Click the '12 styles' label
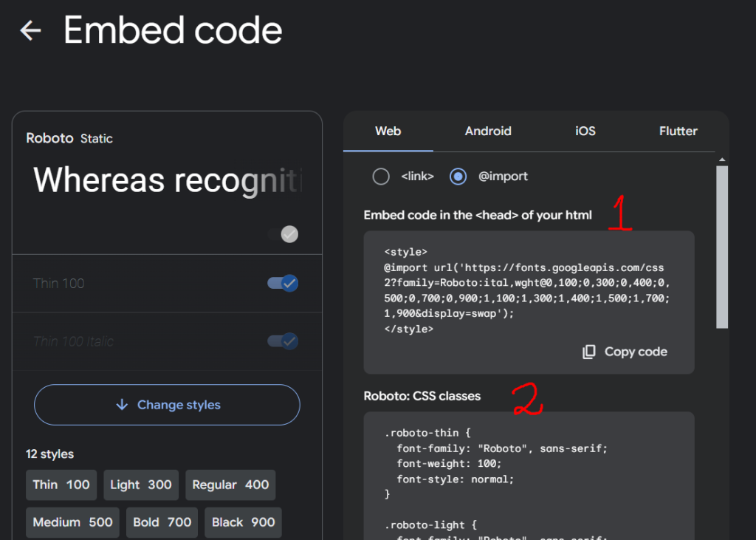The image size is (756, 540). 49,454
